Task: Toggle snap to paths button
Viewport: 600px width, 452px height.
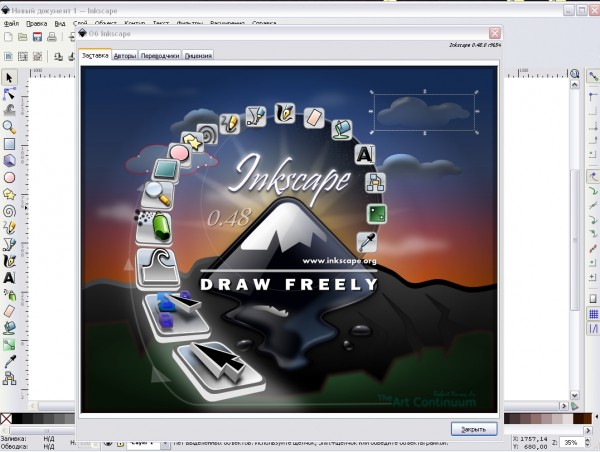Action: click(593, 191)
